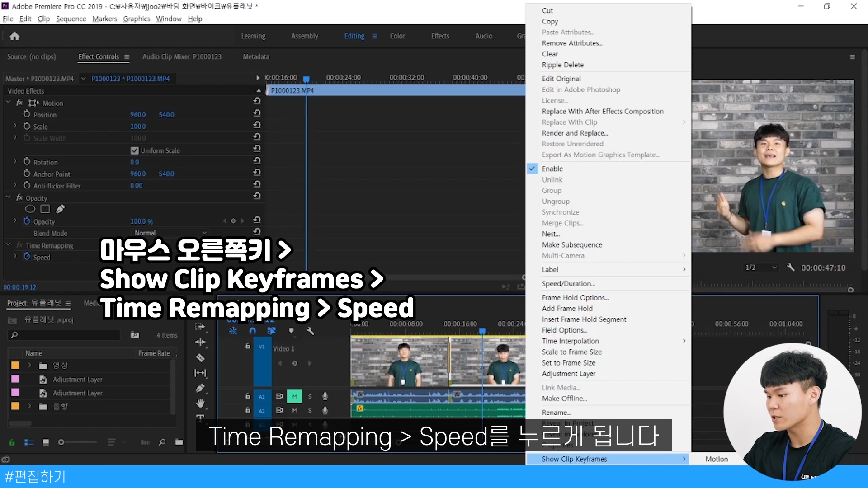Expand the Rotation property
The width and height of the screenshot is (868, 488).
15,161
